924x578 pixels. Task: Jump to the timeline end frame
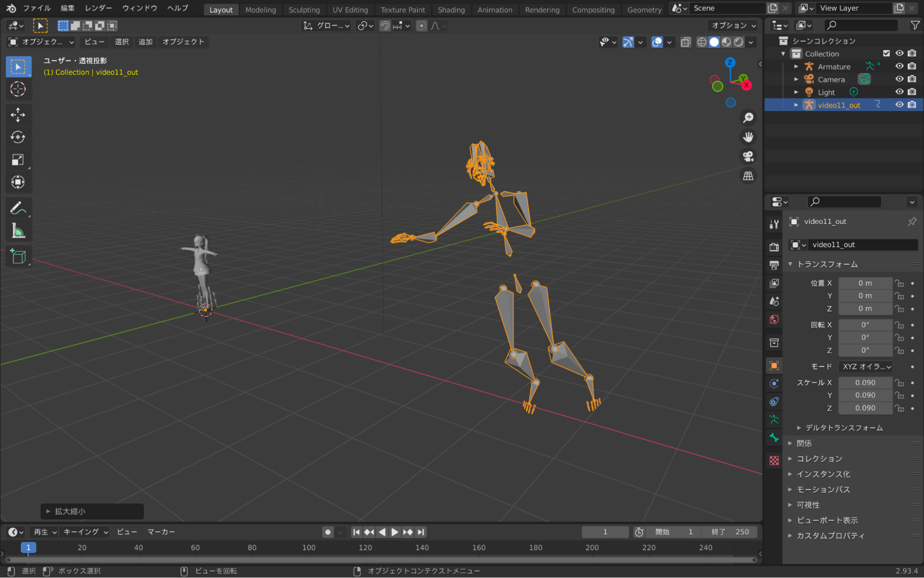coord(421,532)
